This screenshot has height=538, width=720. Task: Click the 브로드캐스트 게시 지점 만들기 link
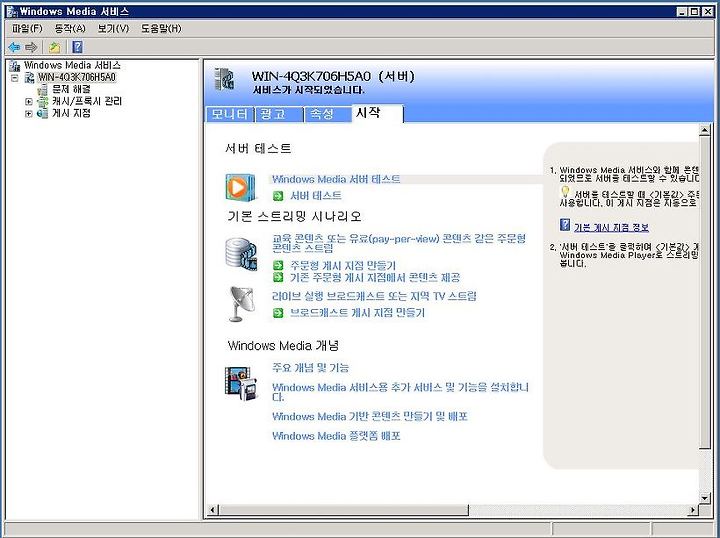[x=358, y=313]
